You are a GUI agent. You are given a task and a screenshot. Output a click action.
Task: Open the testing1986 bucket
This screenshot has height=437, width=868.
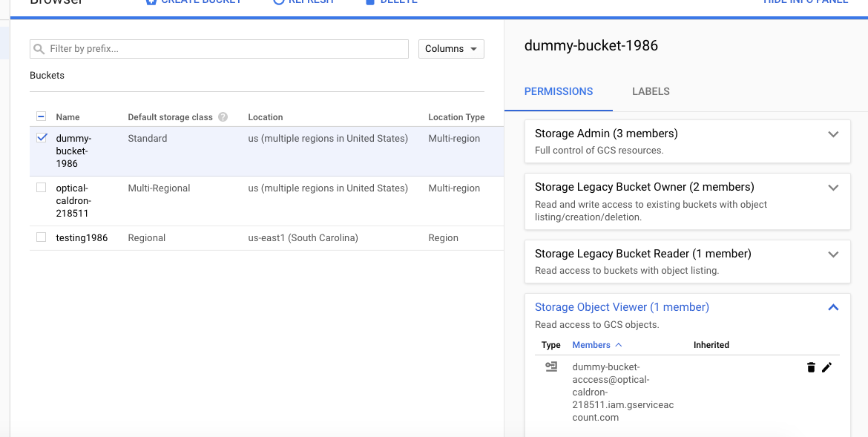pos(82,237)
